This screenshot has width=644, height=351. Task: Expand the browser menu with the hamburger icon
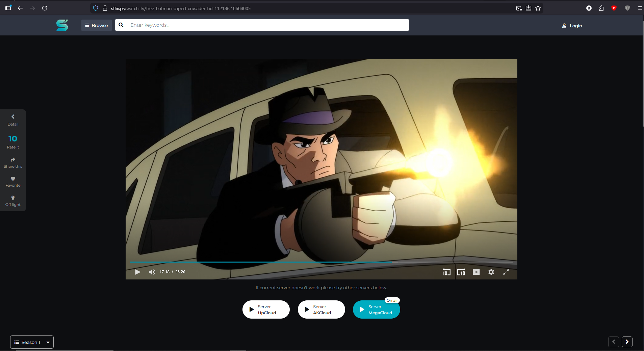click(639, 8)
